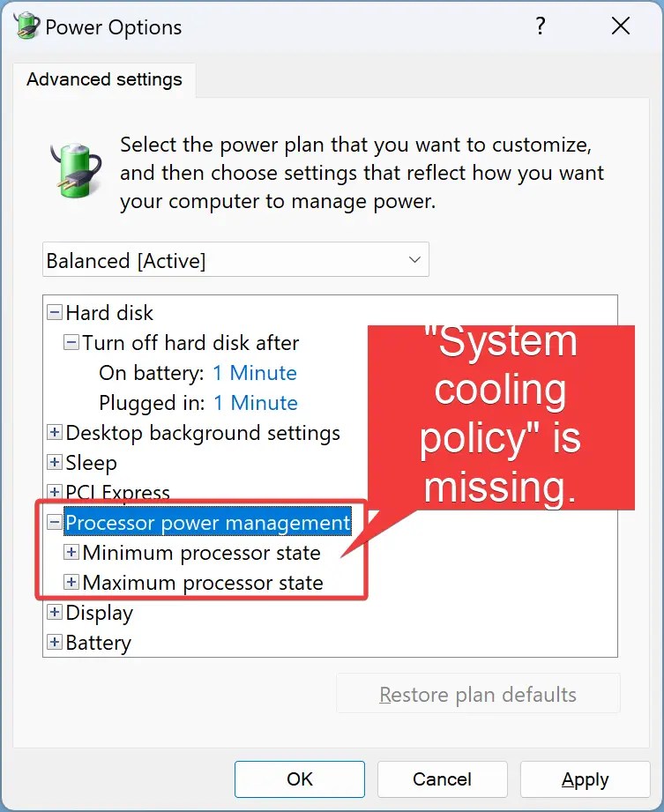Change the Plugged in 1 Minute value

255,403
